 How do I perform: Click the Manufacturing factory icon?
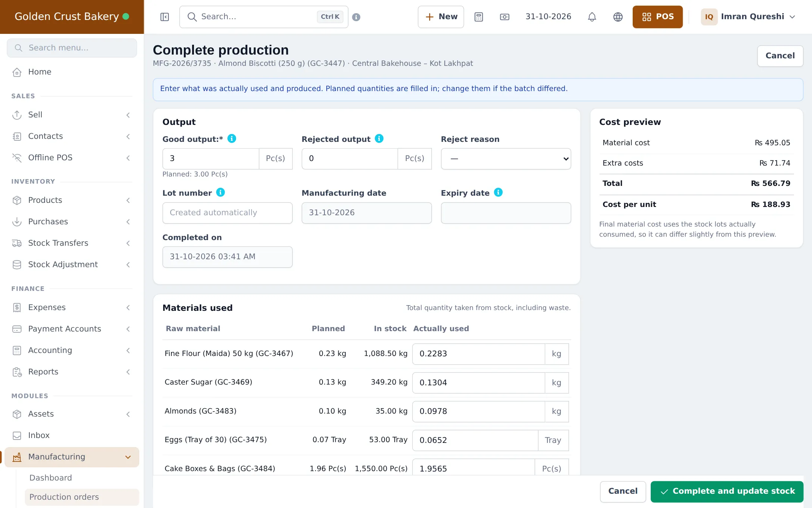[x=17, y=457]
